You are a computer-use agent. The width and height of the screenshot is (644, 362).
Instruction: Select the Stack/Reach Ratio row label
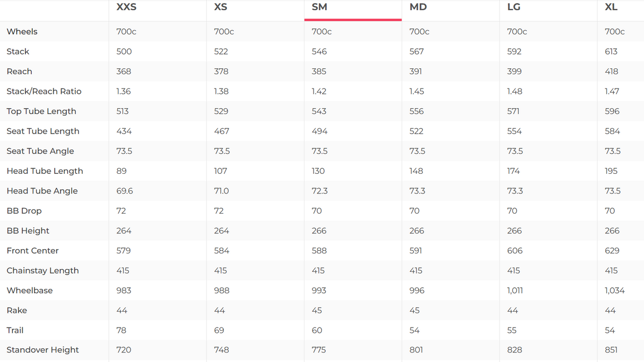[44, 91]
